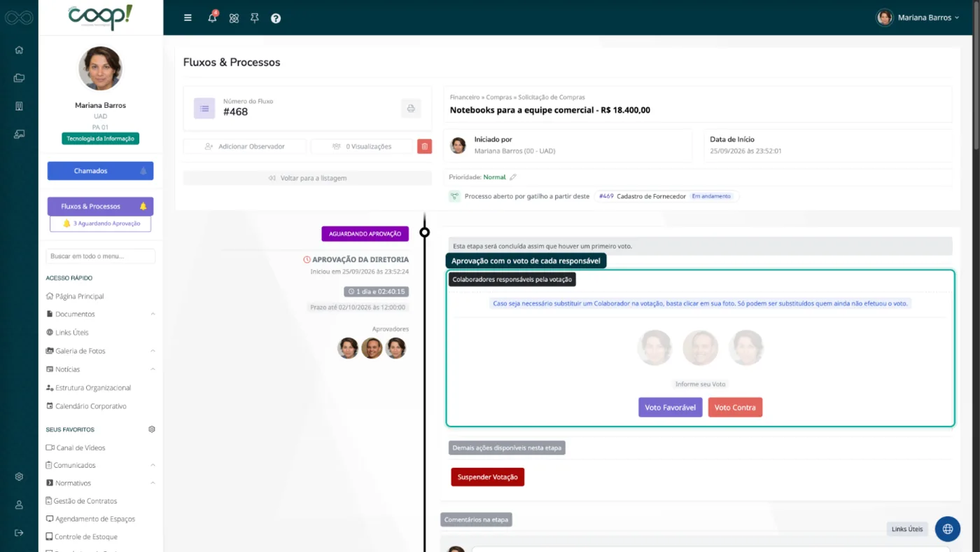Open Estrutura Organizacional menu item
Screen dimensions: 980x552
(88, 387)
